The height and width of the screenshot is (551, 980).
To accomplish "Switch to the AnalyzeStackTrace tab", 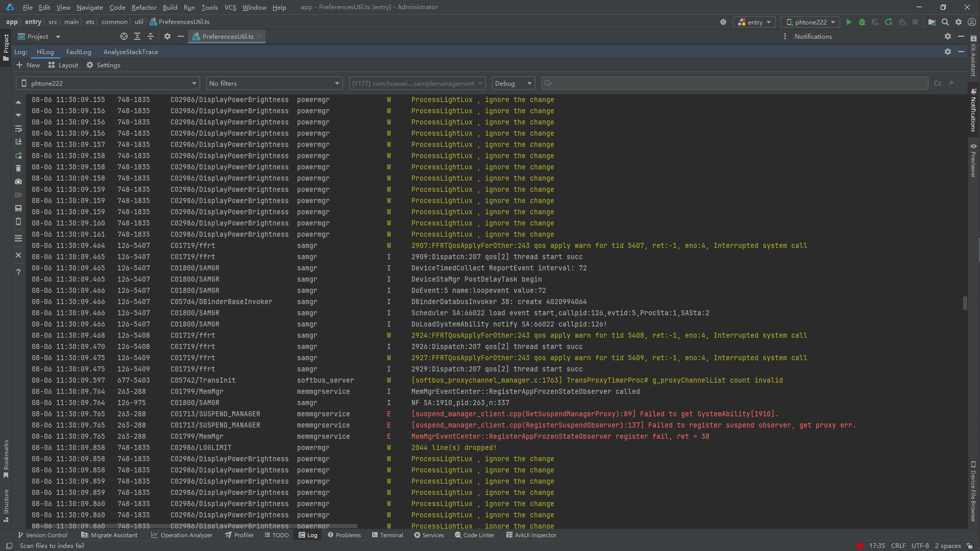I will point(131,52).
